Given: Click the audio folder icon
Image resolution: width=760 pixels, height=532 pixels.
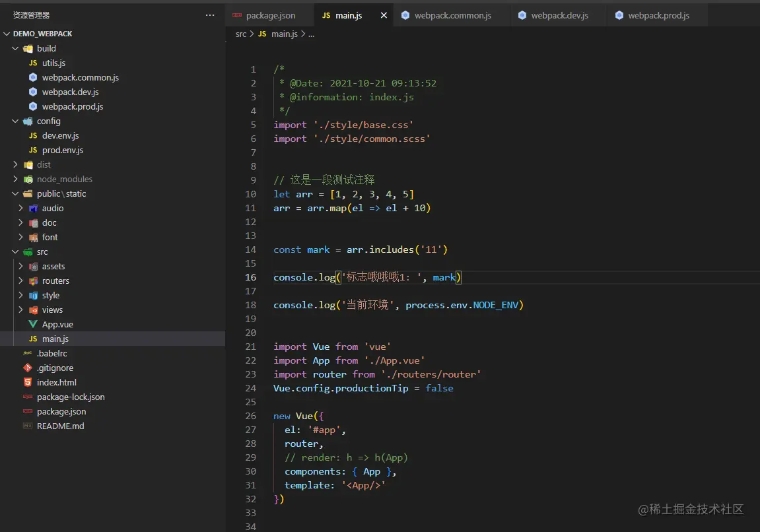Looking at the screenshot, I should click(x=33, y=209).
